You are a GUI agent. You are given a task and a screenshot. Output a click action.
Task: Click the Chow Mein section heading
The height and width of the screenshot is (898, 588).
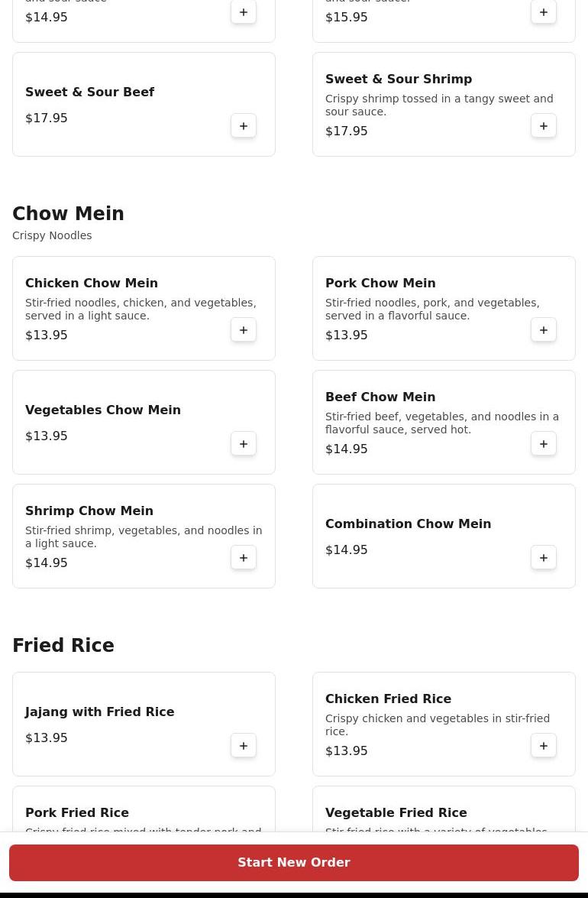click(x=68, y=214)
